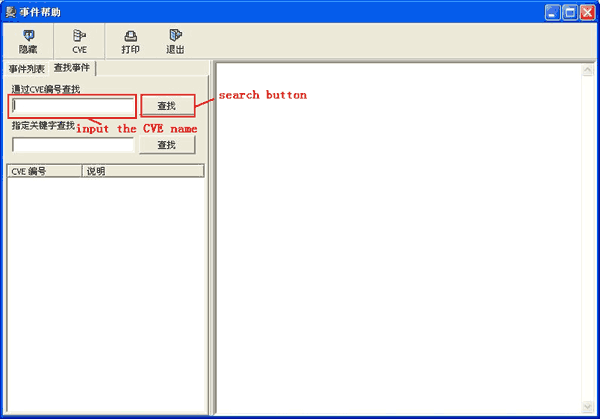Focus the CVE number search input field
The width and height of the screenshot is (600, 419).
point(73,106)
